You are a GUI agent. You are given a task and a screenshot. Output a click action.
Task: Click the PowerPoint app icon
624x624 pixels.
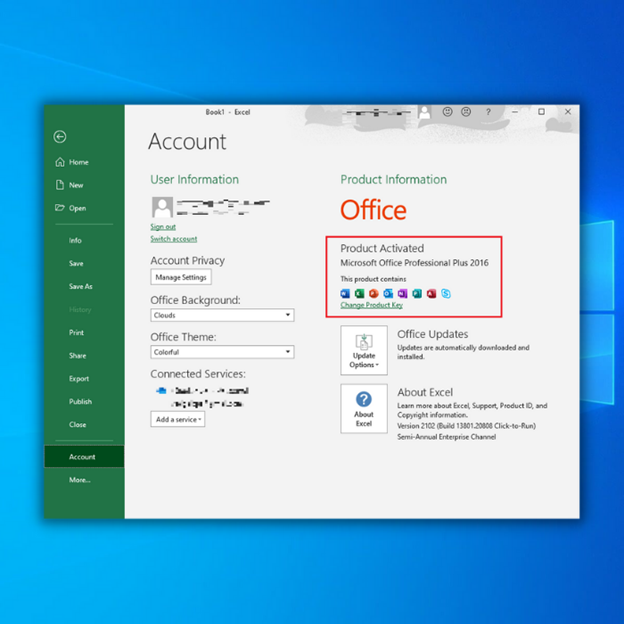pyautogui.click(x=373, y=294)
